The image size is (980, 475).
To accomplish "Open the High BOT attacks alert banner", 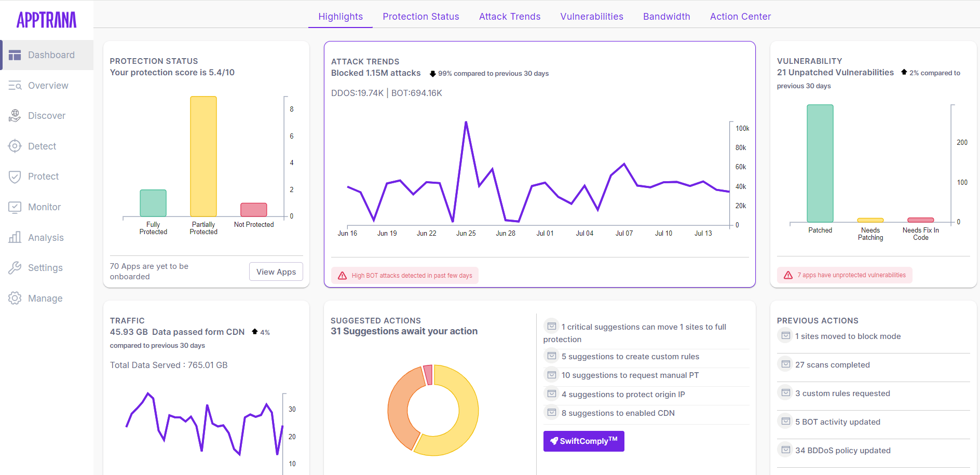I will (405, 275).
